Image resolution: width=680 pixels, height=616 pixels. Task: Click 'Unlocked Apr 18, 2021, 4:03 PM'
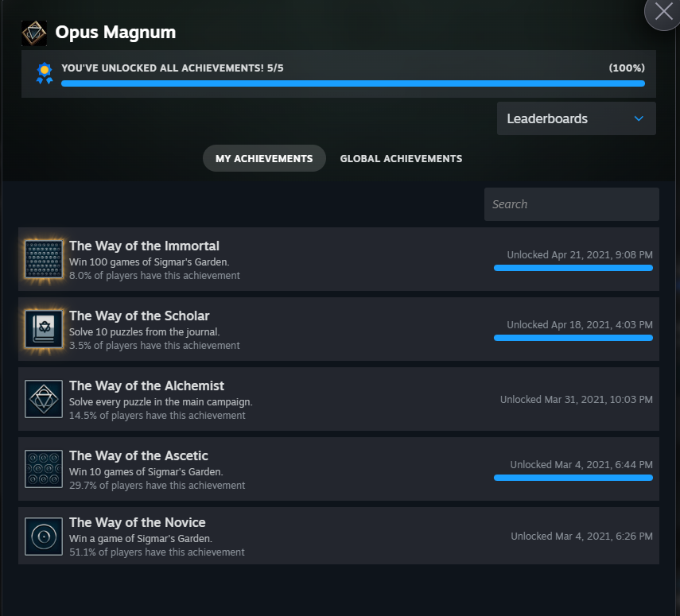[580, 324]
